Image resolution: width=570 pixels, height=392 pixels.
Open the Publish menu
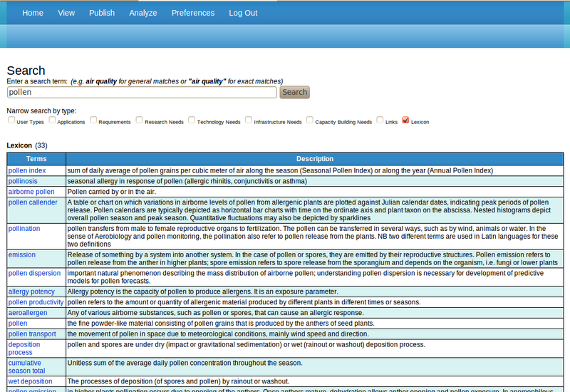click(x=102, y=13)
